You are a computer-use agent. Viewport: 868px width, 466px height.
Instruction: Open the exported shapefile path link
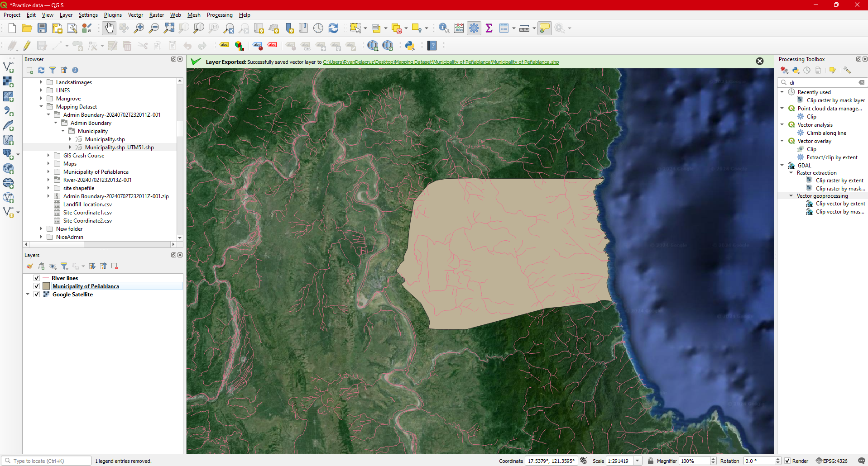(441, 62)
